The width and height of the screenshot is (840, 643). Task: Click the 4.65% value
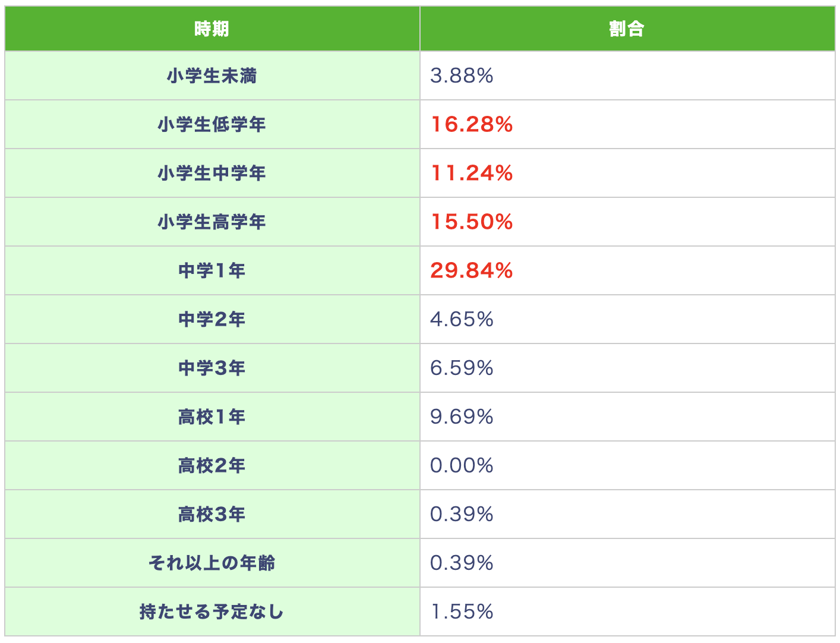point(462,320)
